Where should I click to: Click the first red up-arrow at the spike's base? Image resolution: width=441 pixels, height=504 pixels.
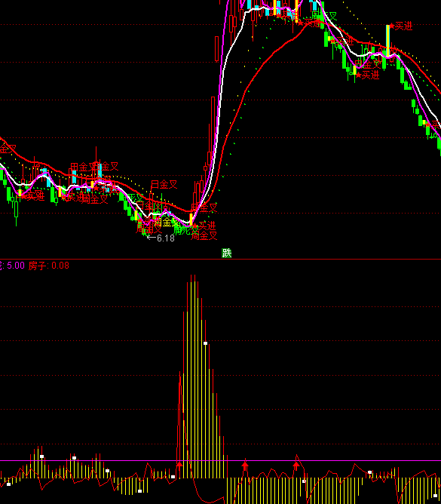[179, 465]
